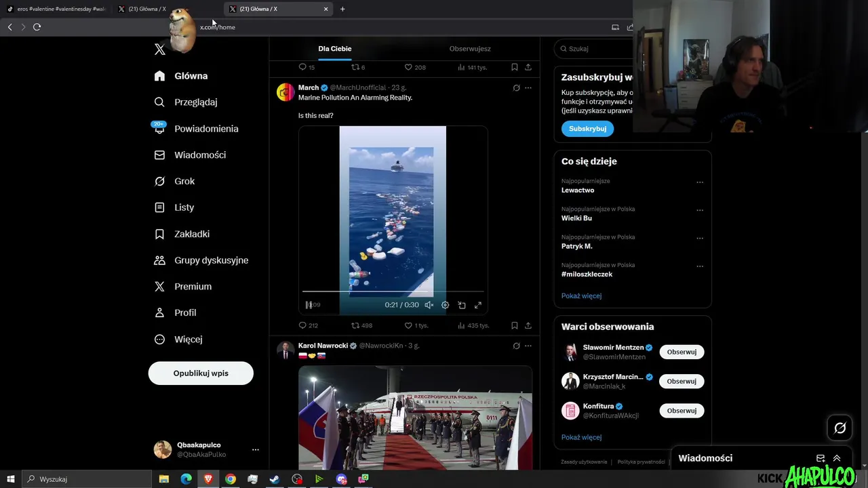Click the Subskrybuj button

coord(587,129)
